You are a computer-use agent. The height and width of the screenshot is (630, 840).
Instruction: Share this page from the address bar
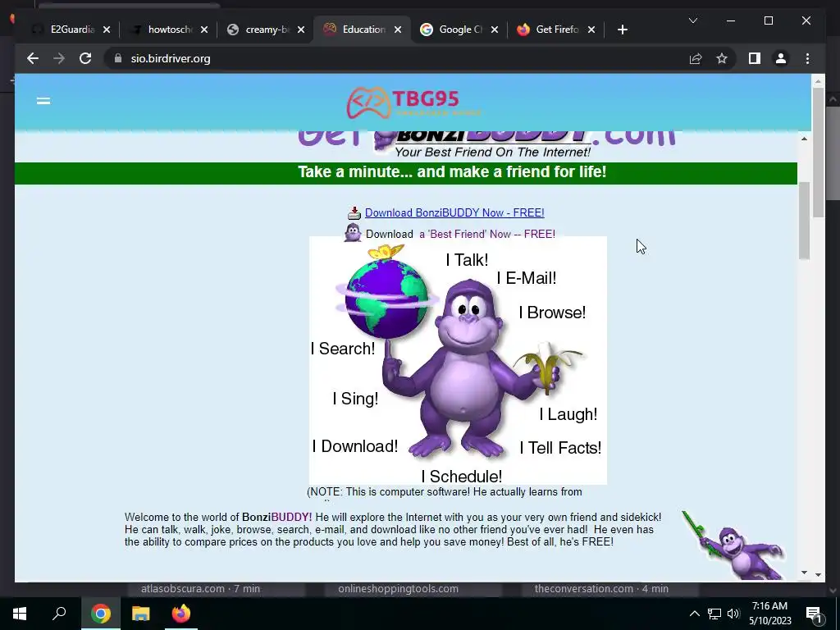click(x=696, y=58)
